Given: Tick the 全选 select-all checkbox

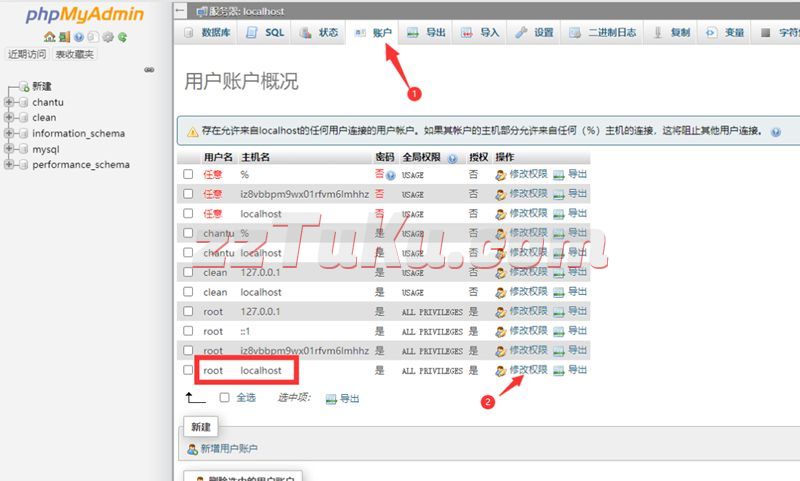Looking at the screenshot, I should (x=224, y=397).
